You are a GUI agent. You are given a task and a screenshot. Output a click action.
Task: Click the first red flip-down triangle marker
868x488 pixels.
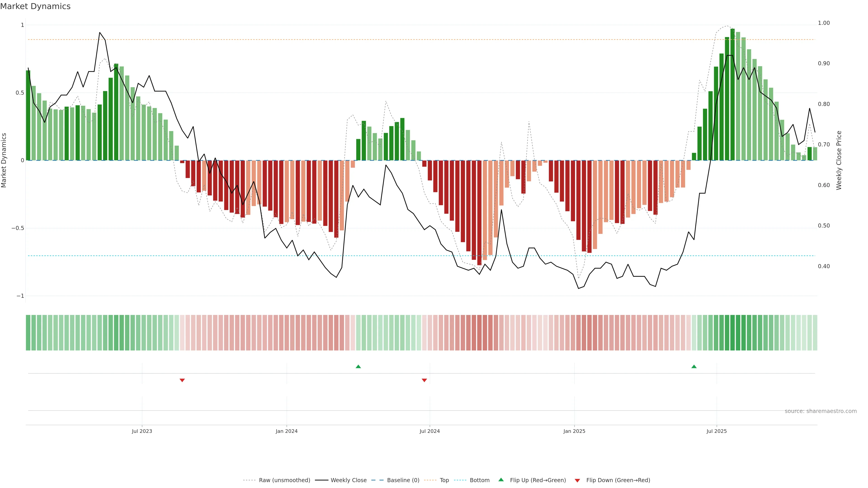click(x=182, y=380)
